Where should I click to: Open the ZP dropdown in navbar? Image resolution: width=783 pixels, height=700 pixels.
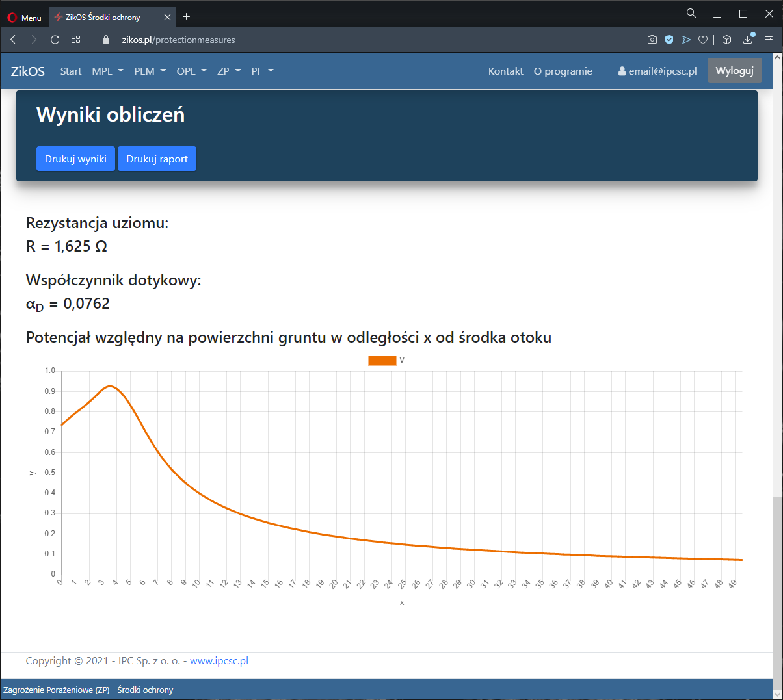tap(229, 71)
